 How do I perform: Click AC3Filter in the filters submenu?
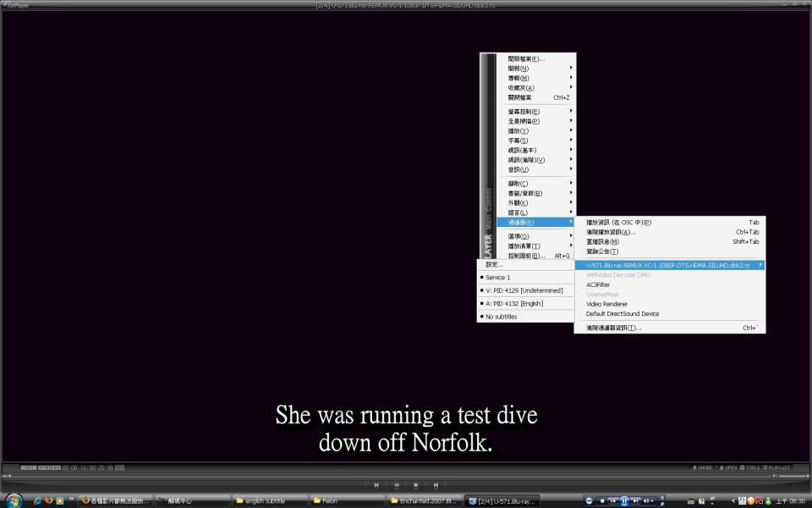pos(670,284)
